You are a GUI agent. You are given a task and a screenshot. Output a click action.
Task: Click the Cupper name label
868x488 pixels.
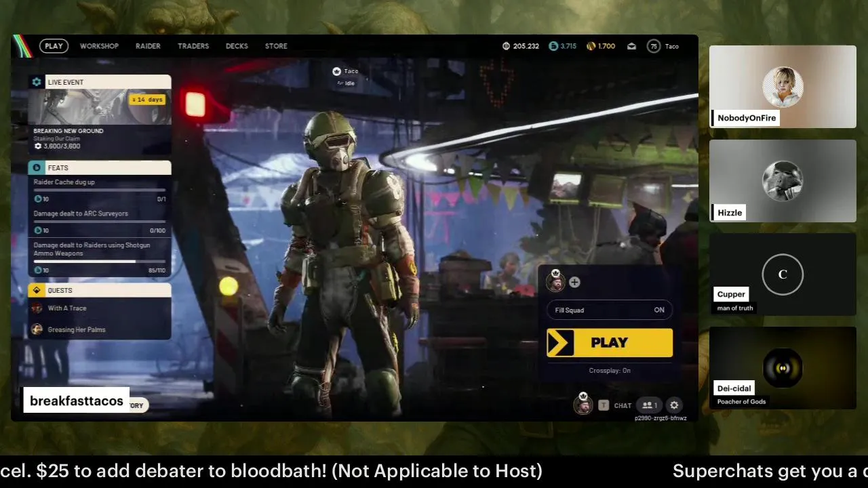click(731, 294)
